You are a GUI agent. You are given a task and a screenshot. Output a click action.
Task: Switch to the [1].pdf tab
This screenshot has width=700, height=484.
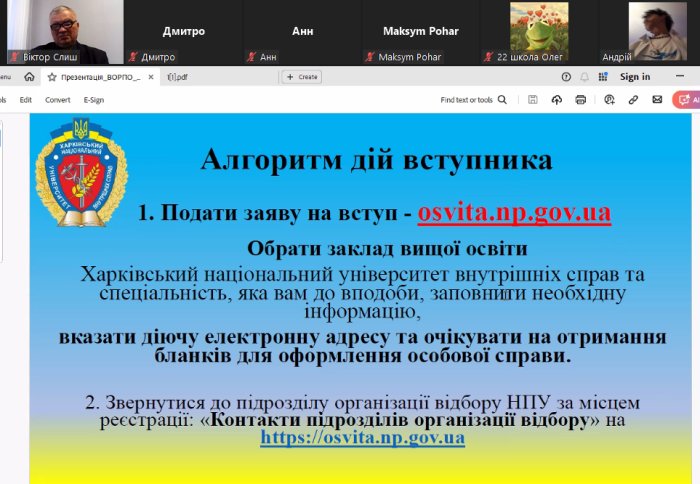pyautogui.click(x=178, y=76)
